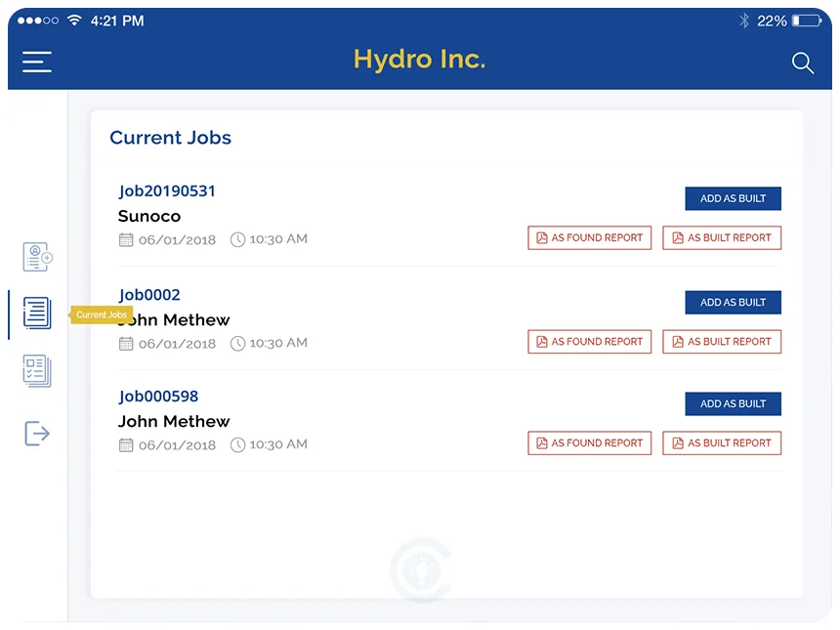Open the Current Jobs sidebar panel

(x=36, y=313)
